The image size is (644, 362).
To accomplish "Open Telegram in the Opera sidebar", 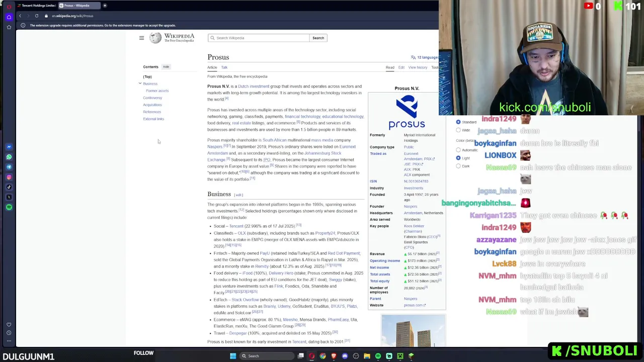I will (9, 167).
